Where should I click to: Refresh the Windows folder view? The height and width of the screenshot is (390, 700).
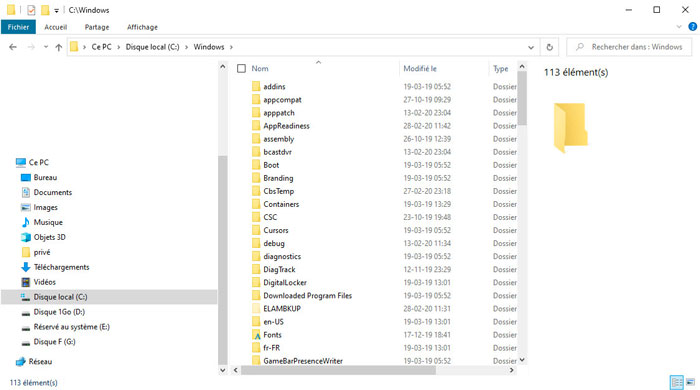(x=550, y=47)
